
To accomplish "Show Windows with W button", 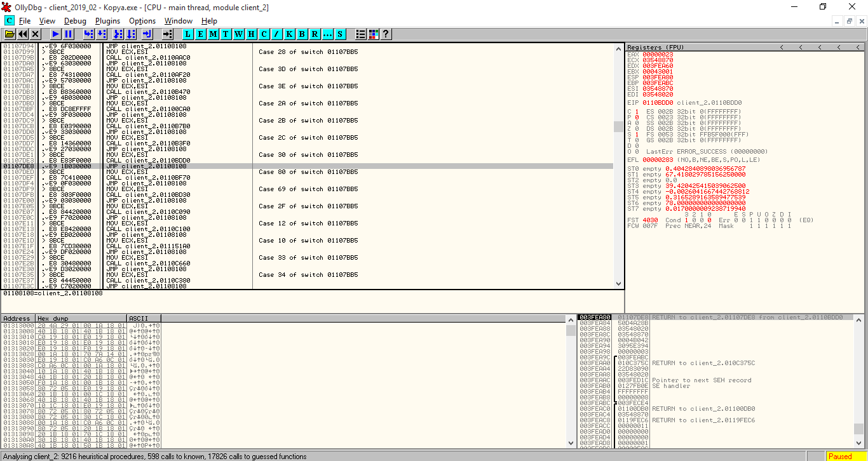I will (x=239, y=34).
